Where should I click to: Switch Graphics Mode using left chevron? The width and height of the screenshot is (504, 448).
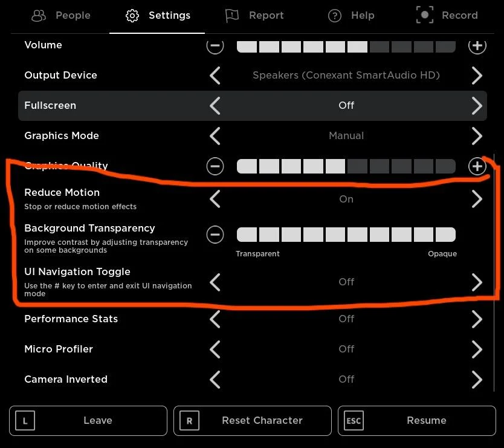215,135
